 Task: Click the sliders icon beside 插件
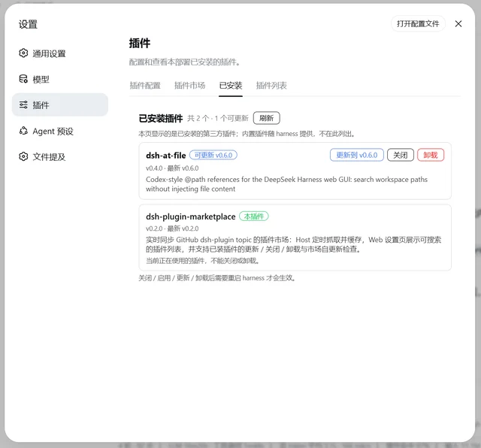pyautogui.click(x=23, y=104)
